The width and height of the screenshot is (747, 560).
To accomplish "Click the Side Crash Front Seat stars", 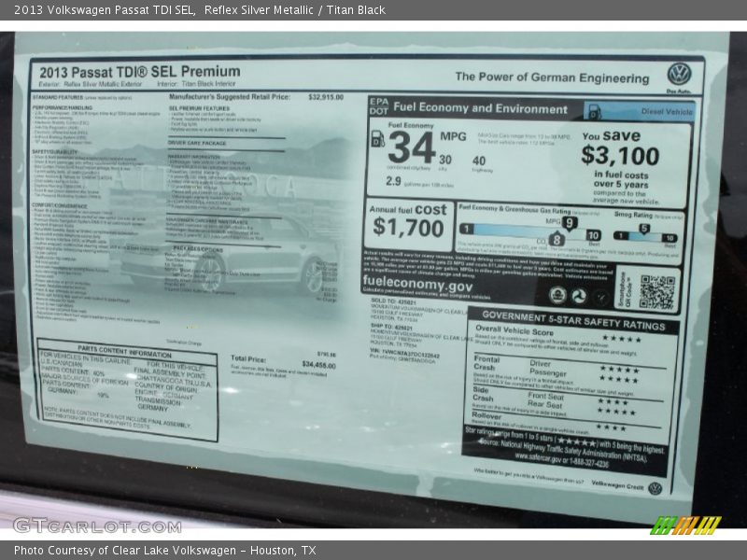I will [613, 401].
